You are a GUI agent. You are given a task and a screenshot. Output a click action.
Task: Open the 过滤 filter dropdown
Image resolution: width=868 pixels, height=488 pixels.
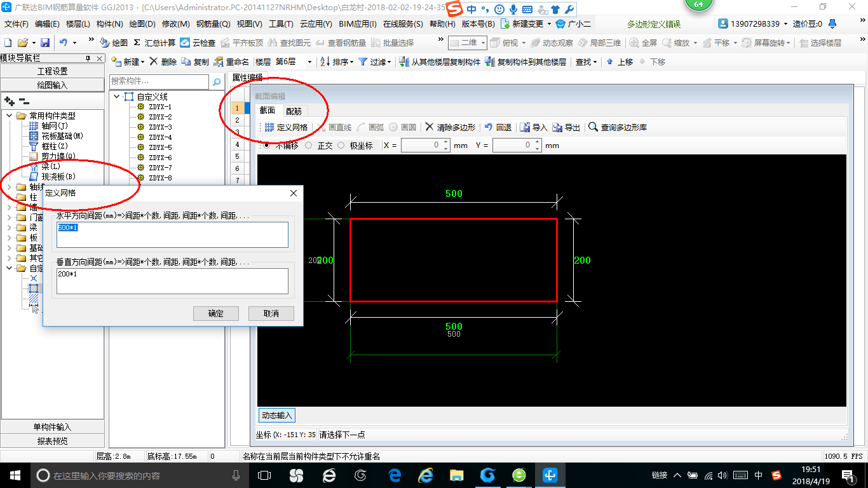click(x=375, y=62)
